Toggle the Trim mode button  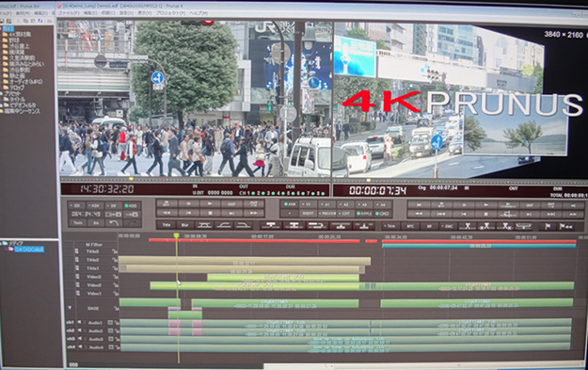click(x=391, y=226)
